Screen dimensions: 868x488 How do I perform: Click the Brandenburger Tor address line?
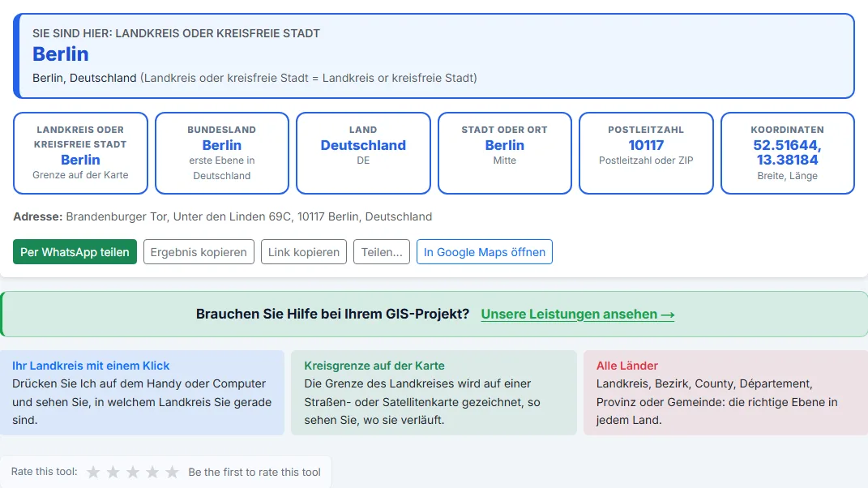[223, 216]
